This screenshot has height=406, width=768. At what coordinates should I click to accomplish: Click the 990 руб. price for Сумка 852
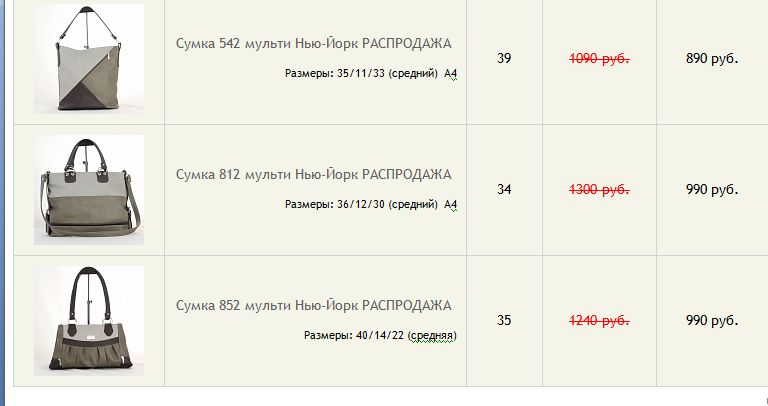(x=712, y=321)
